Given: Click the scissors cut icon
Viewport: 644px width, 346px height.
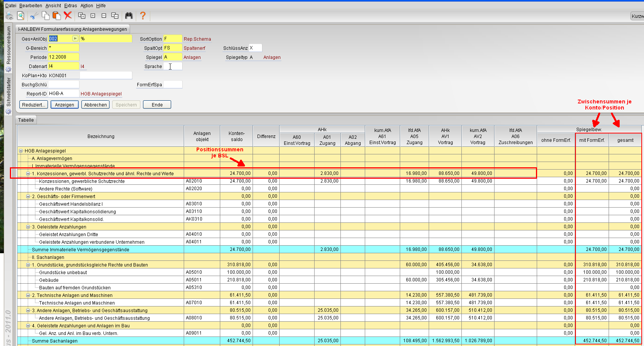Looking at the screenshot, I should pyautogui.click(x=34, y=16).
